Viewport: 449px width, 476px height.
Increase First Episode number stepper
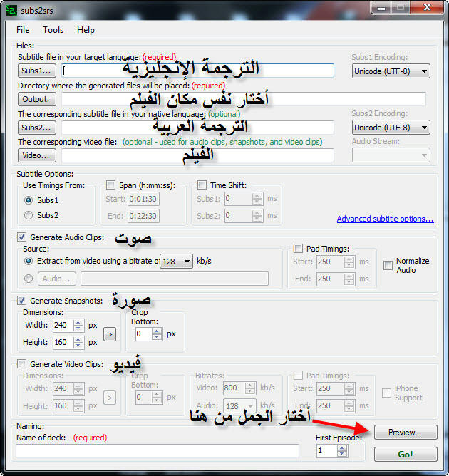pyautogui.click(x=342, y=448)
